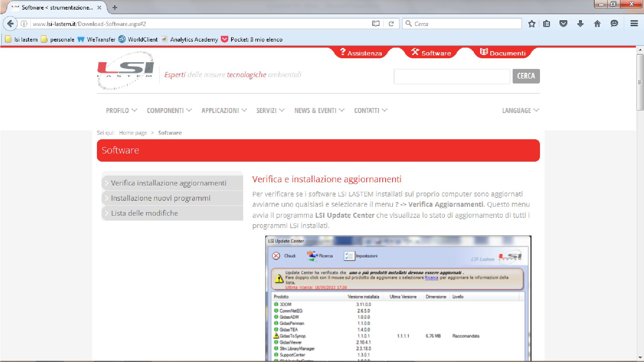Click the scrollbar down arrow
Viewport: 644px width, 362px height.
click(x=640, y=358)
